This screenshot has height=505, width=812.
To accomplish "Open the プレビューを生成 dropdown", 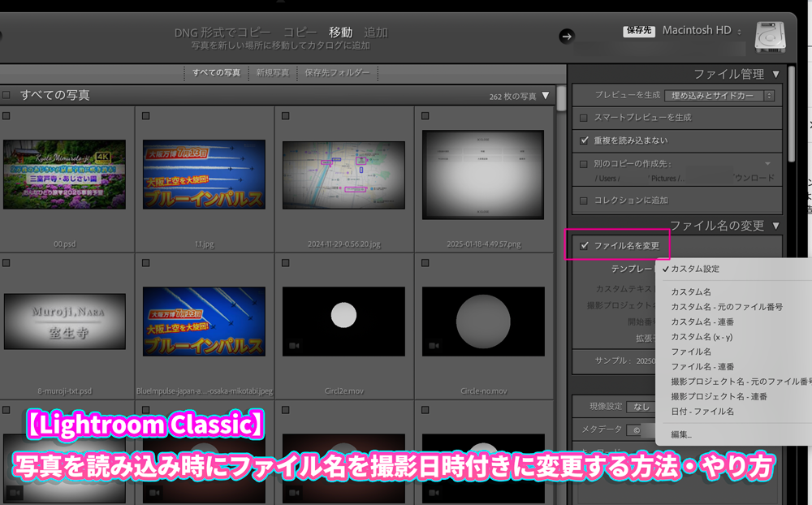I will 719,96.
